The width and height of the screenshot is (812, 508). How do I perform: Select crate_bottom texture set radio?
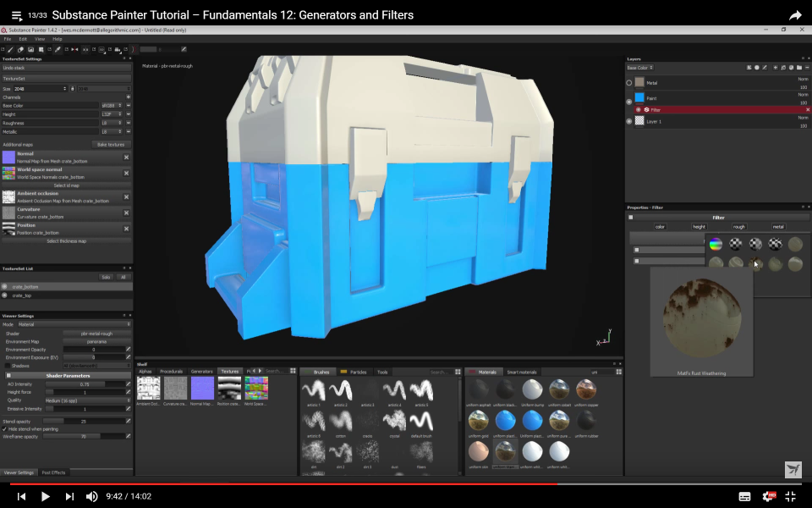point(5,287)
